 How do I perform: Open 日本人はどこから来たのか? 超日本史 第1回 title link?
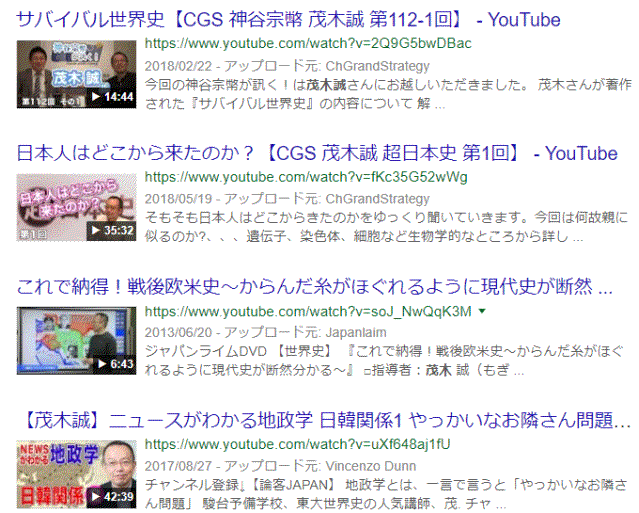317,153
